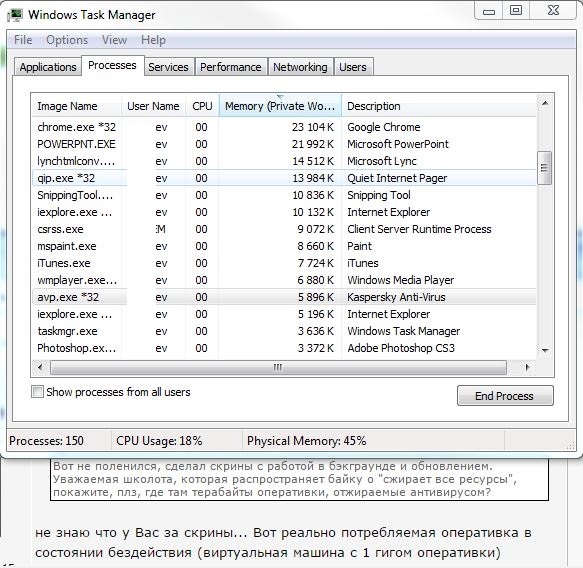Viewport: 583px width, 568px height.
Task: Select iexplore.exe using 5 196 K
Action: click(x=284, y=314)
